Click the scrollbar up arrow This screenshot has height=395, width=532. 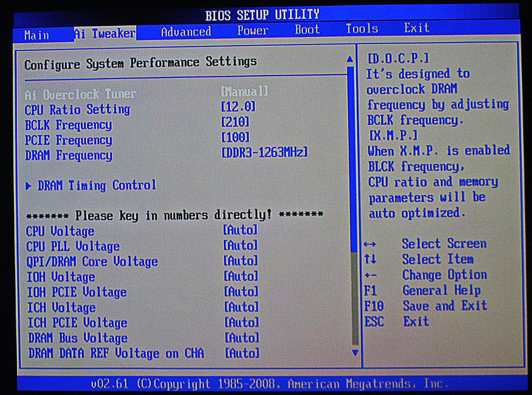(x=350, y=59)
